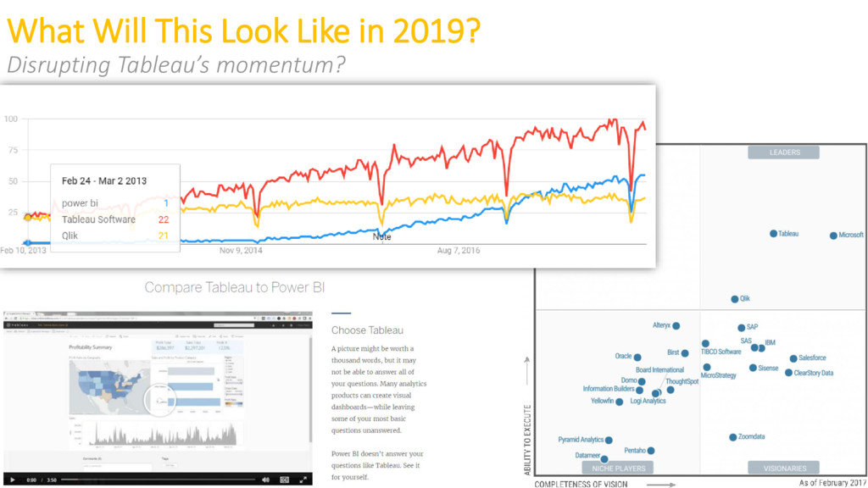Click the US map in the video thumbnail
The image size is (868, 488).
[x=108, y=385]
